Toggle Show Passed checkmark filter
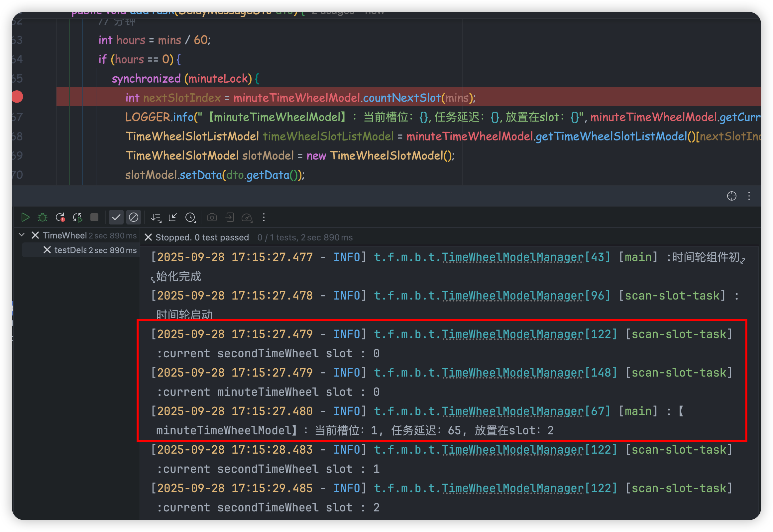 (116, 217)
